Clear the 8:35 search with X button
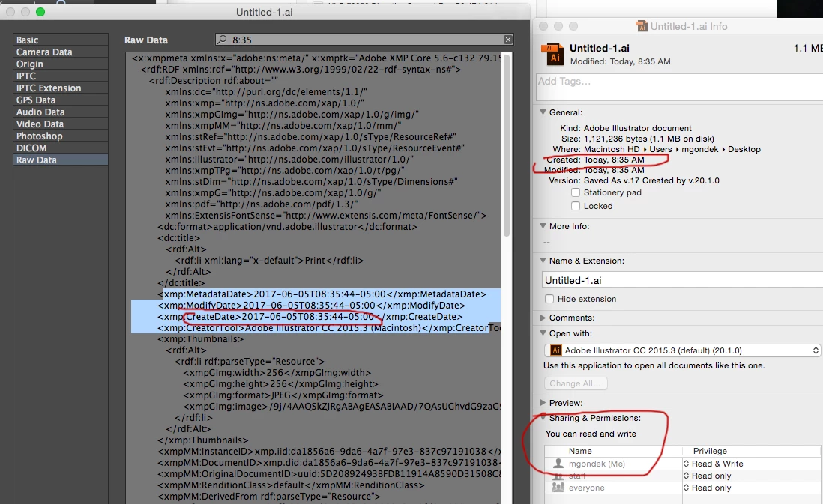The image size is (823, 504). (x=507, y=40)
